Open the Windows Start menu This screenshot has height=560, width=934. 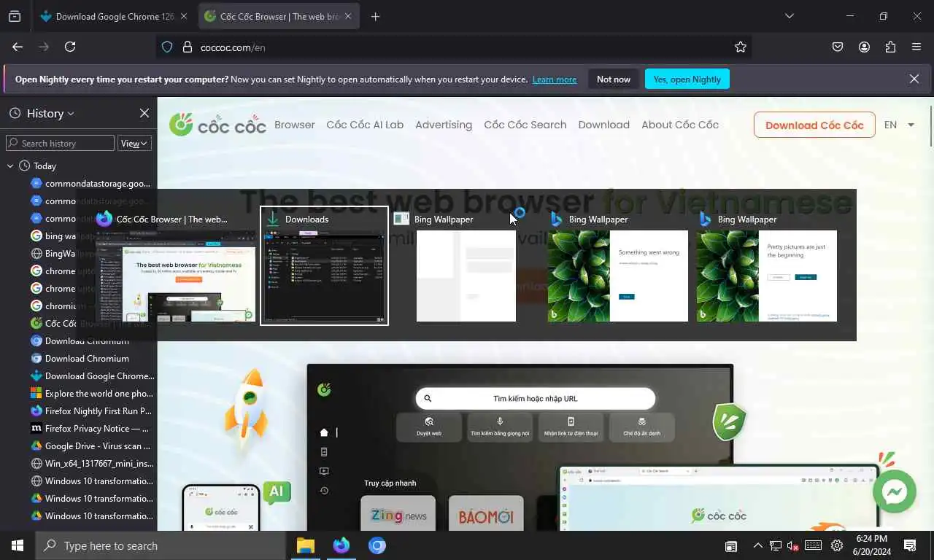[x=18, y=545]
